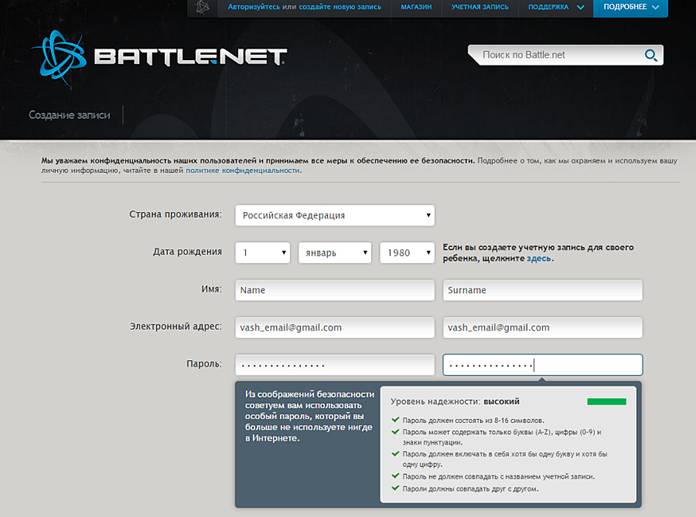Click checkmark beside названием учетной записи rule
The height and width of the screenshot is (517, 696).
[x=395, y=476]
